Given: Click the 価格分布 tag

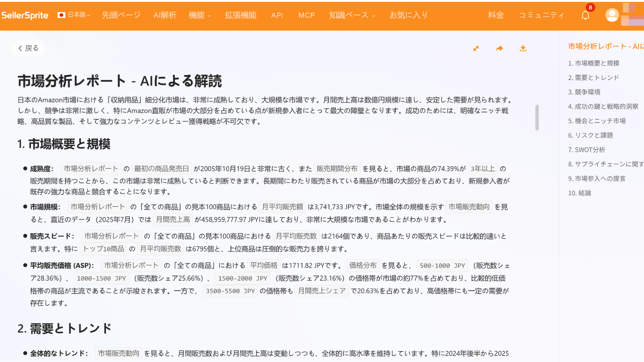Looking at the screenshot, I should tap(363, 265).
